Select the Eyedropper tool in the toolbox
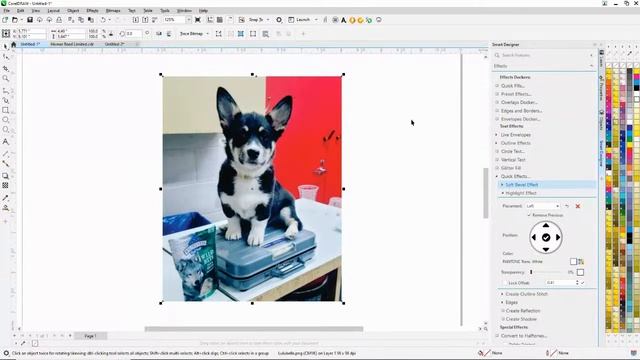This screenshot has height=360, width=640. [5, 198]
